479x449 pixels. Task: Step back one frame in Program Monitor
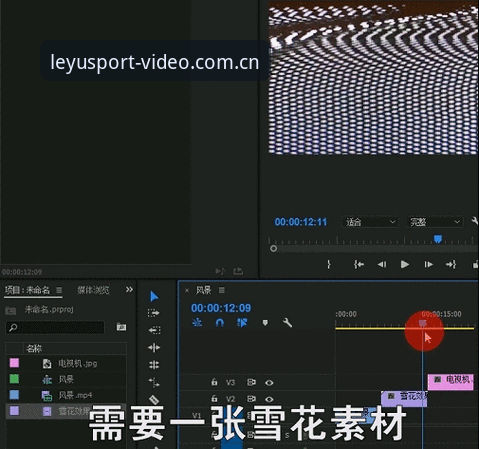382,265
